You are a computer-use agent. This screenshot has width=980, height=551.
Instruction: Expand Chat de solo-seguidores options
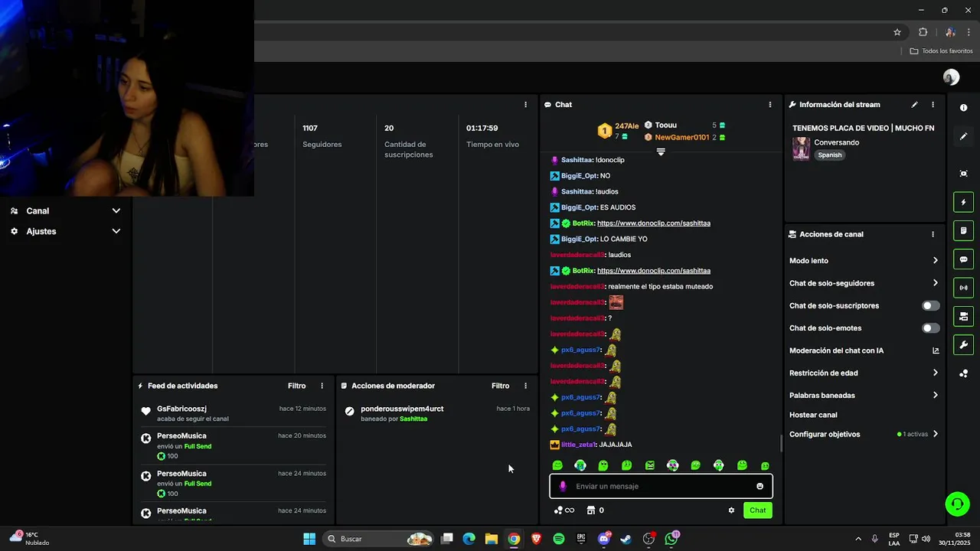pyautogui.click(x=935, y=283)
